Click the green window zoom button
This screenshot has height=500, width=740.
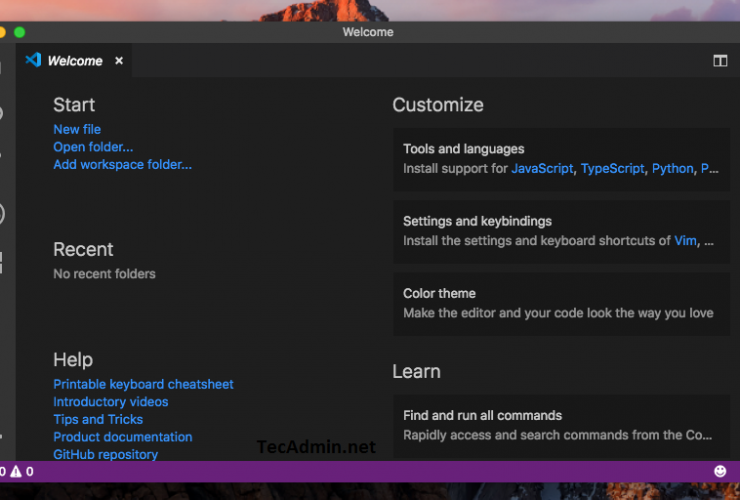click(x=19, y=32)
